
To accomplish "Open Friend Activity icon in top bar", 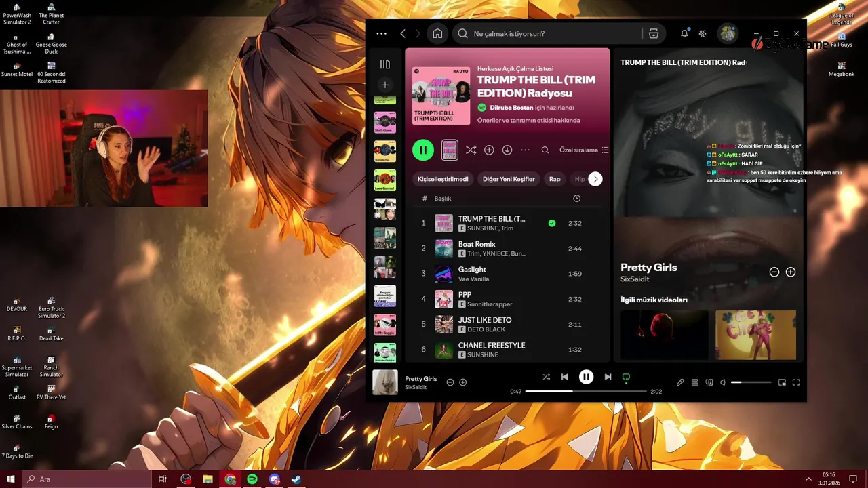I will coord(703,33).
